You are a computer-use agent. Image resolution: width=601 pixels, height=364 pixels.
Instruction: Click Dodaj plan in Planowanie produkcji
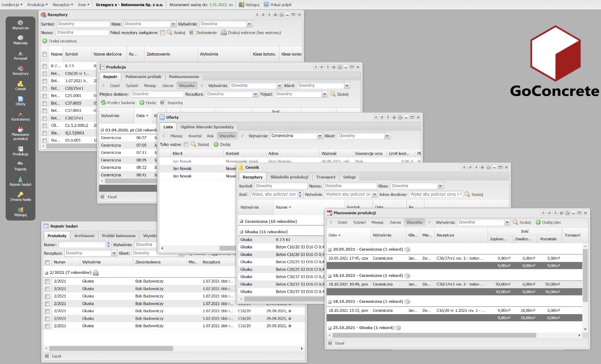point(548,222)
